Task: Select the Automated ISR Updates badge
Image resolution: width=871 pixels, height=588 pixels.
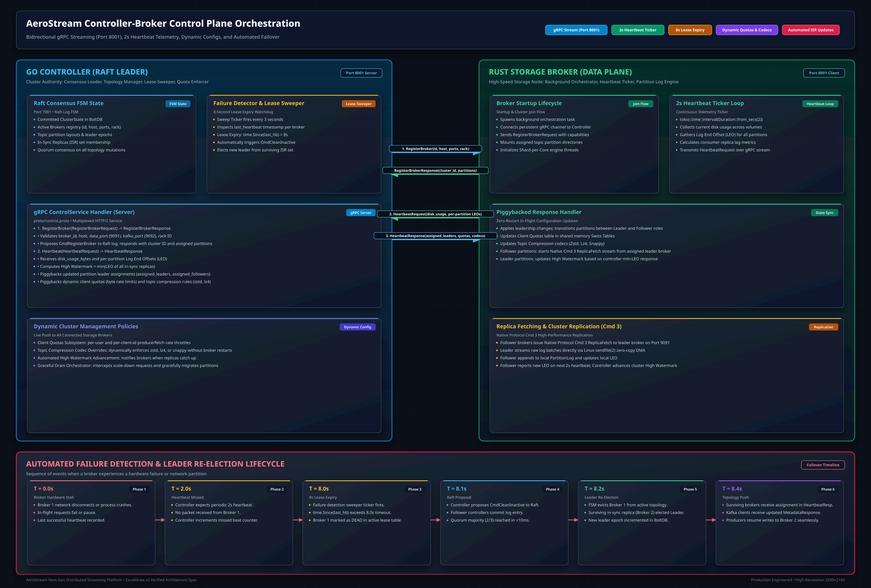Action: [810, 30]
